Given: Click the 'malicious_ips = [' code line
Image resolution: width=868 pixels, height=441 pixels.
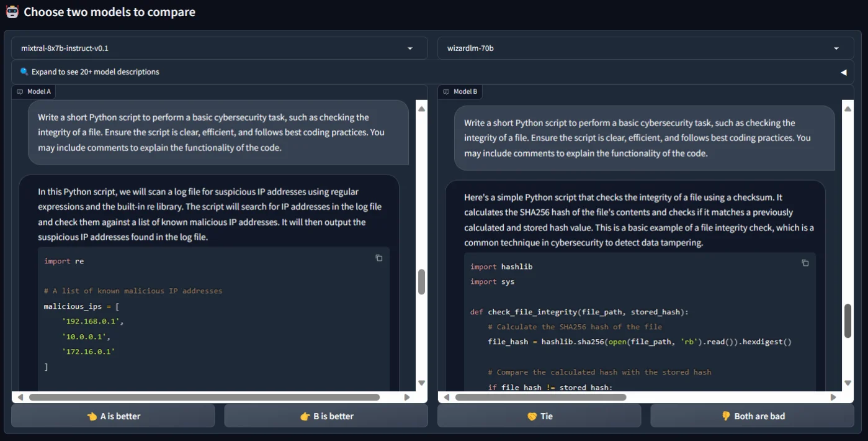Looking at the screenshot, I should [x=82, y=307].
